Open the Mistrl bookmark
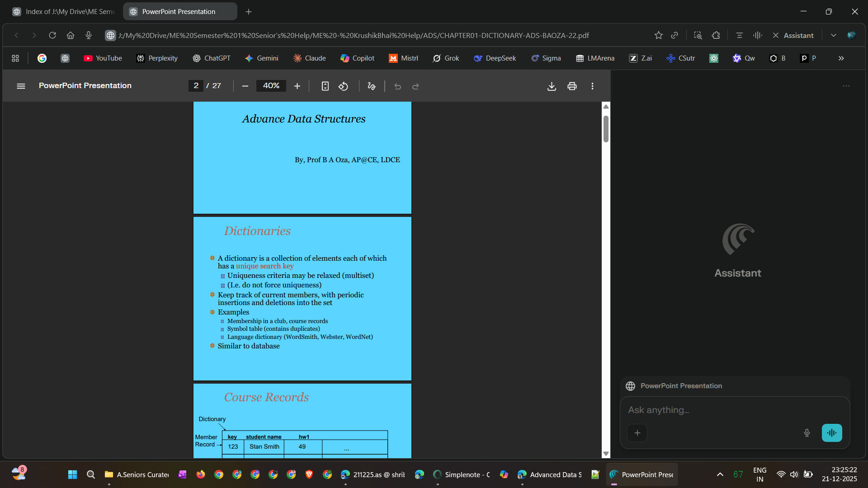 click(404, 58)
